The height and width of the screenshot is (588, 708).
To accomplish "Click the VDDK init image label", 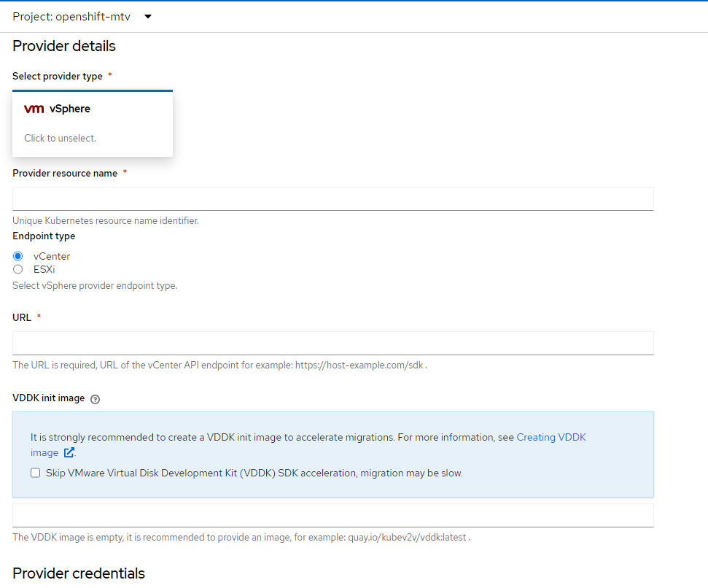I will 49,398.
